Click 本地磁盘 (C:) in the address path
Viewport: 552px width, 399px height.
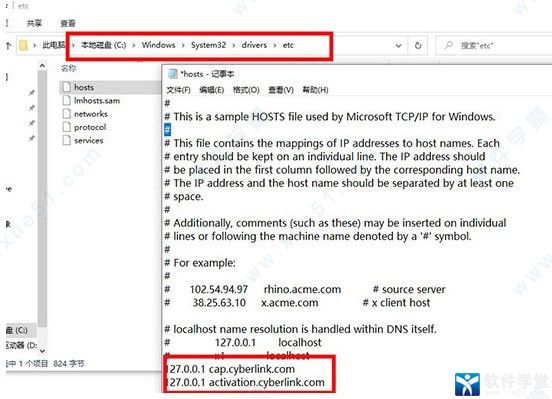click(104, 45)
